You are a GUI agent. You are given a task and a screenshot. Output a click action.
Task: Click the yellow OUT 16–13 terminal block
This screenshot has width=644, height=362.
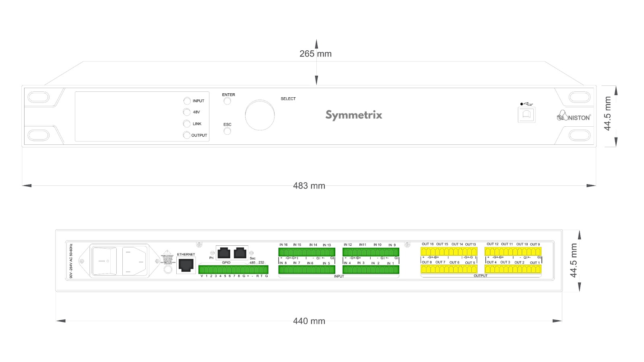[x=449, y=251]
